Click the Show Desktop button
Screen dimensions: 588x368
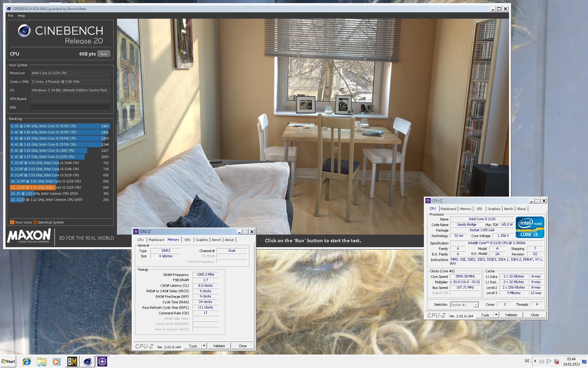click(x=585, y=362)
